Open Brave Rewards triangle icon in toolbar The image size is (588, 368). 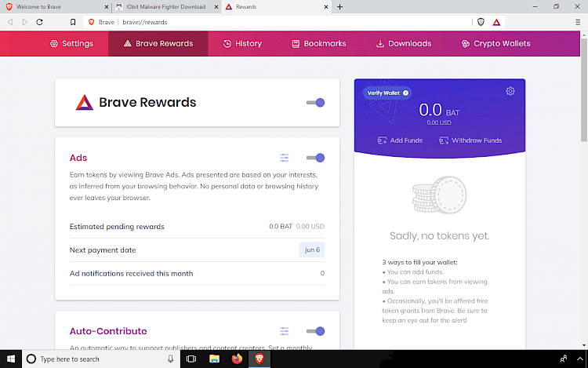click(496, 22)
